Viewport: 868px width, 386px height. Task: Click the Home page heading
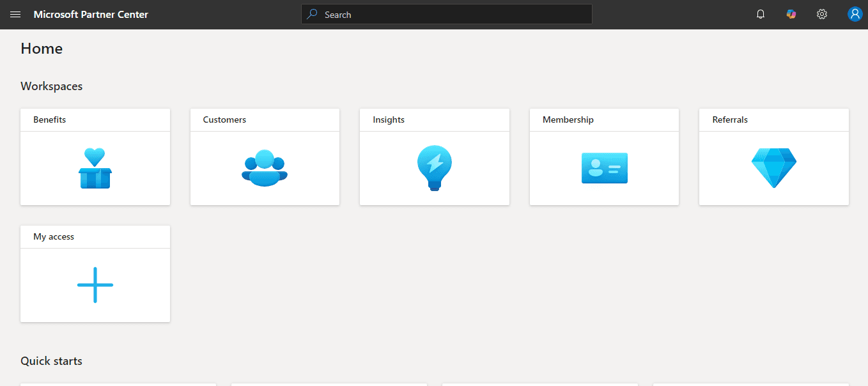[x=42, y=49]
